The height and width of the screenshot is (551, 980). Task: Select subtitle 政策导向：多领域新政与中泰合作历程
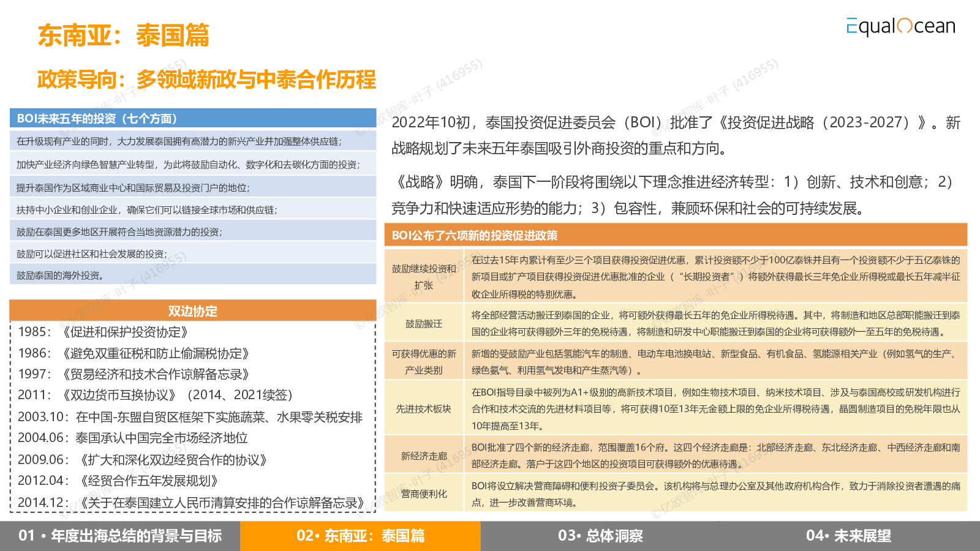[206, 80]
